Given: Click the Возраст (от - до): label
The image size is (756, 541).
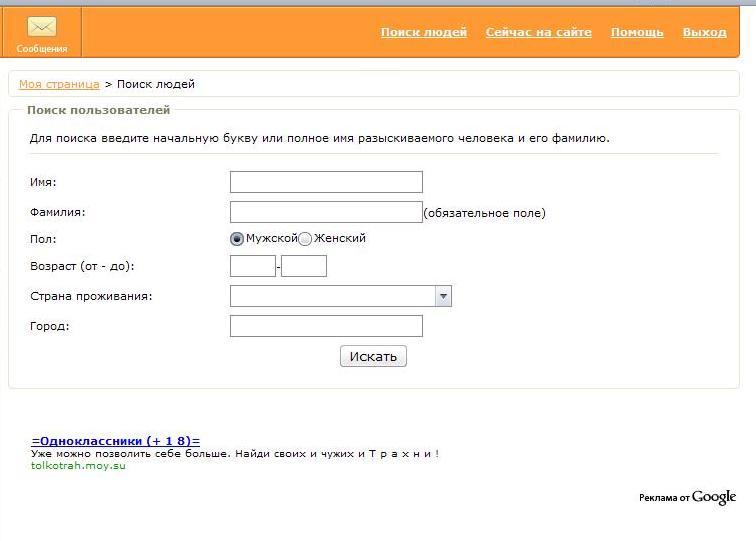Looking at the screenshot, I should click(x=82, y=266).
